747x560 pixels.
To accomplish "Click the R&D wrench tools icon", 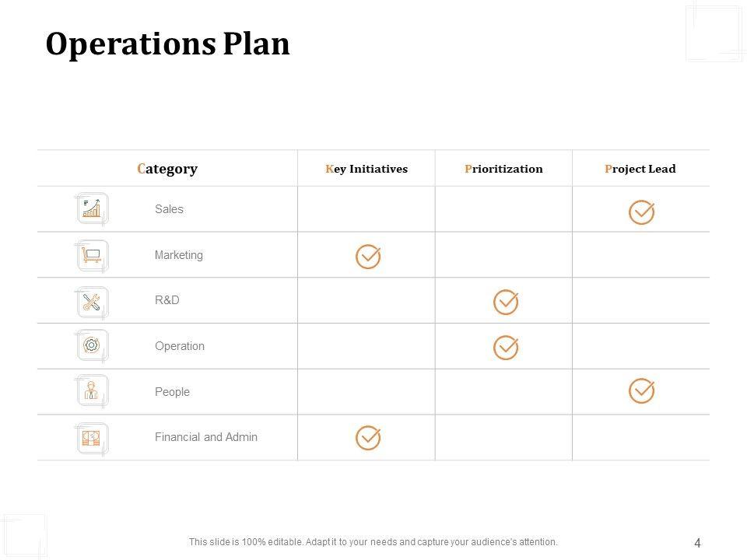I will coord(93,302).
